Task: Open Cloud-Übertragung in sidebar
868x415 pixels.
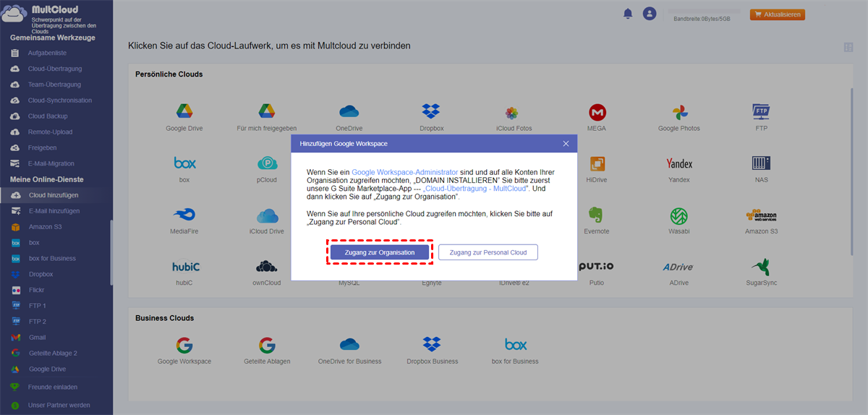Action: pyautogui.click(x=56, y=69)
